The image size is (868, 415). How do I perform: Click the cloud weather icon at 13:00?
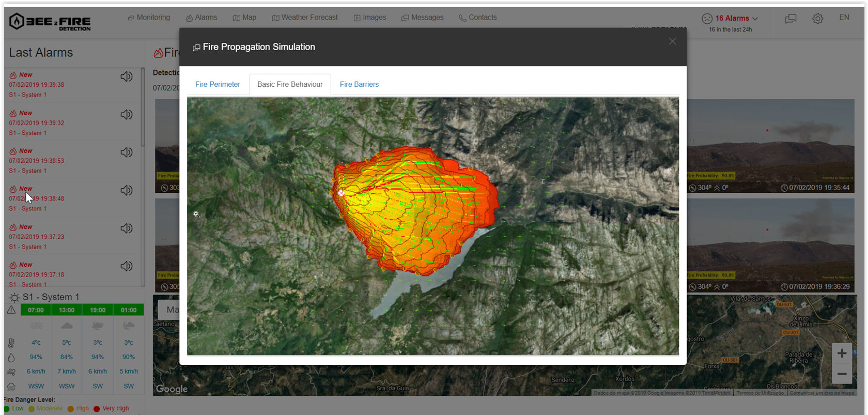[x=67, y=326]
